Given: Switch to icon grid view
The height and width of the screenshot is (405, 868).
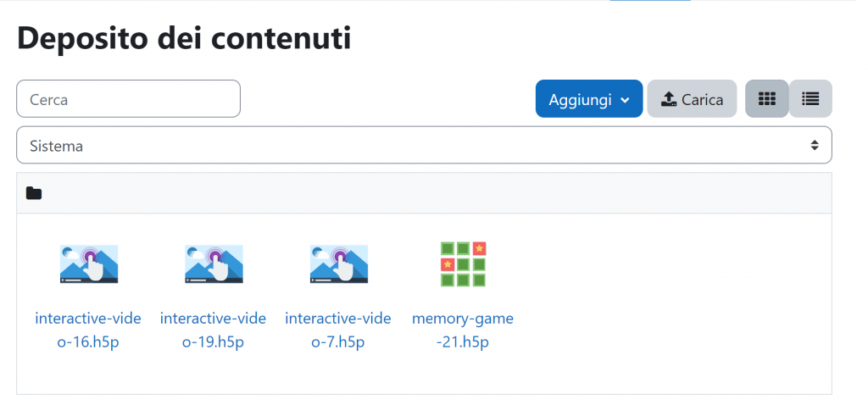Looking at the screenshot, I should click(x=766, y=99).
